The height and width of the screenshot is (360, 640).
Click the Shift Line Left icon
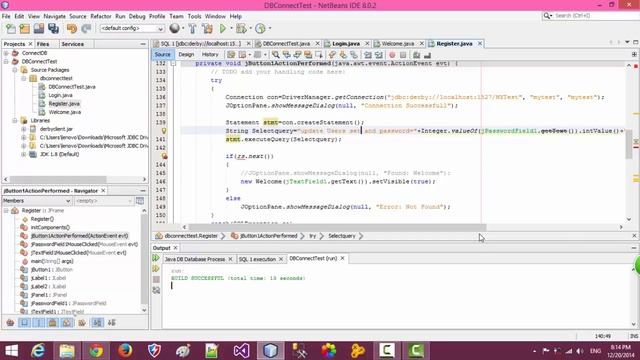tap(368, 55)
